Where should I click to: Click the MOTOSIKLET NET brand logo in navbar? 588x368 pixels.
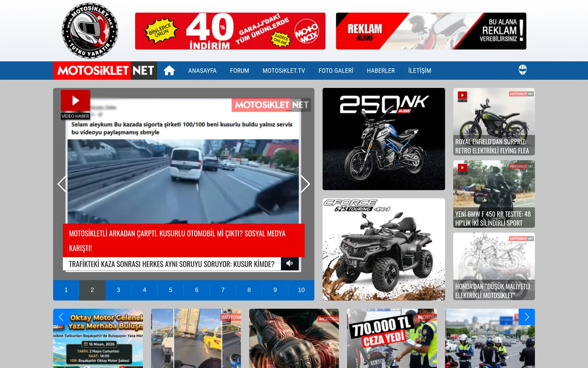click(105, 71)
